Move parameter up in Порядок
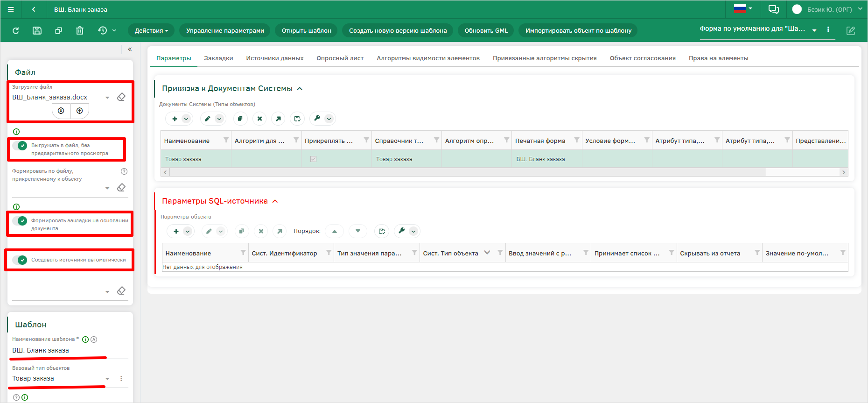The width and height of the screenshot is (868, 403). tap(335, 231)
